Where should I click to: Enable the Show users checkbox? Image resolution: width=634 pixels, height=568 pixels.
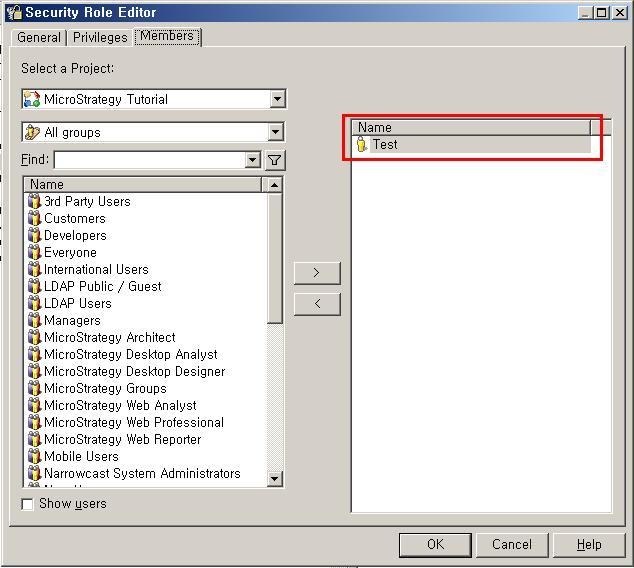coord(27,504)
